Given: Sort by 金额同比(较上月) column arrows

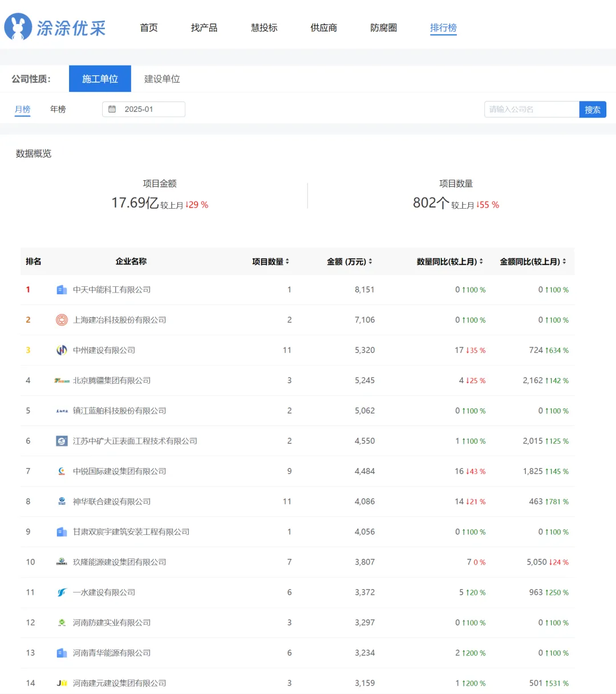Looking at the screenshot, I should coord(564,261).
